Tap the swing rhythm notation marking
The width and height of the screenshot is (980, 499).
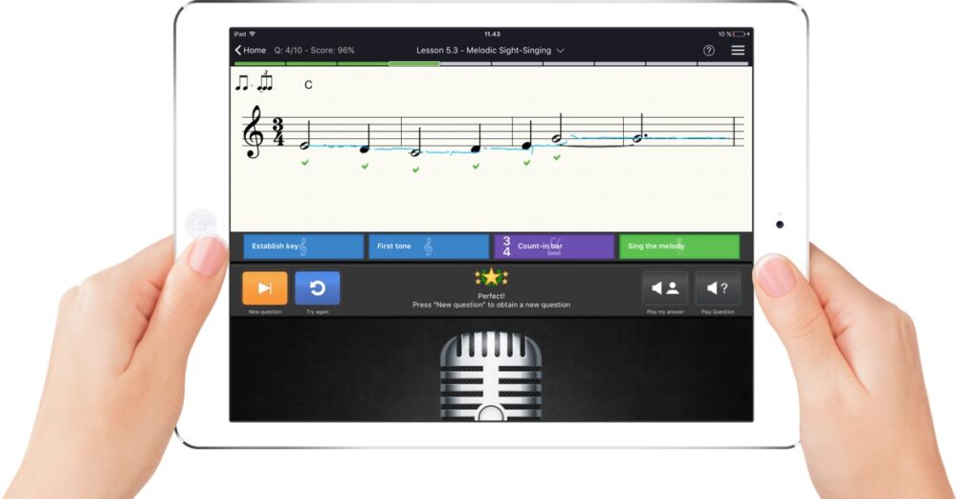(254, 83)
